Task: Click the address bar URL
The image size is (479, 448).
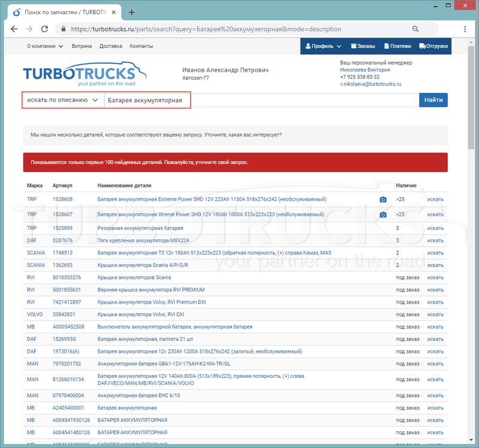Action: click(206, 29)
